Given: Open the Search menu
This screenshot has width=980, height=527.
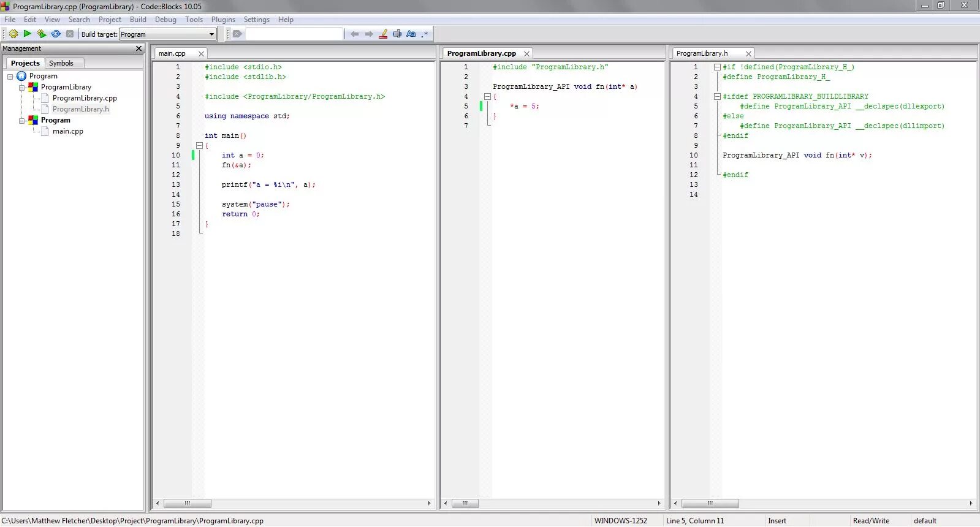Looking at the screenshot, I should 79,20.
